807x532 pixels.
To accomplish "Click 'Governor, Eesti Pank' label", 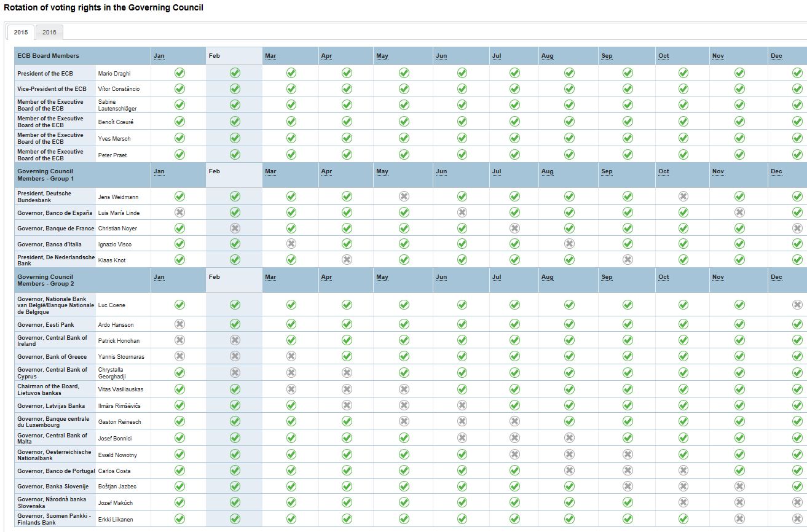I will click(x=45, y=324).
